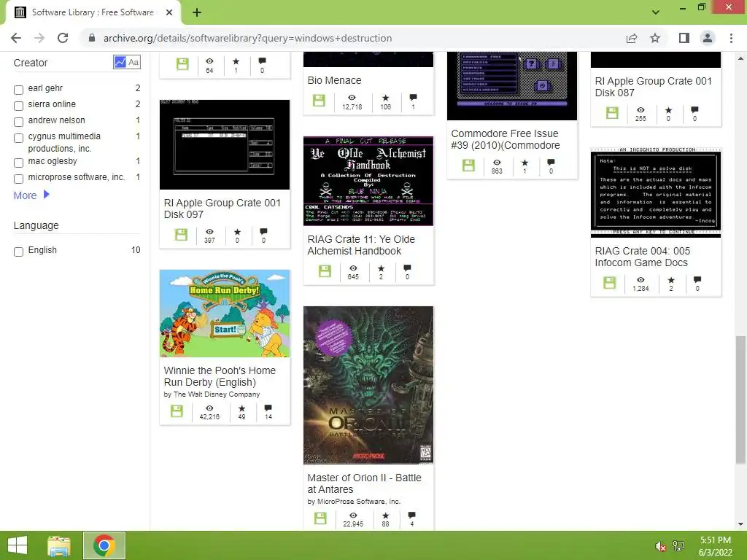Open the taskbar clock showing 5:51 PM
The width and height of the screenshot is (747, 560).
(715, 546)
